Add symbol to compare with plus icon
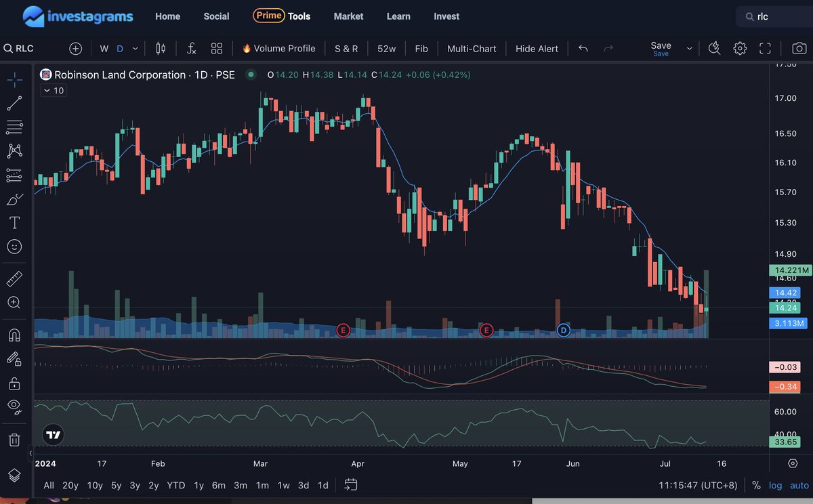Screen dimensions: 813x504 [x=76, y=49]
